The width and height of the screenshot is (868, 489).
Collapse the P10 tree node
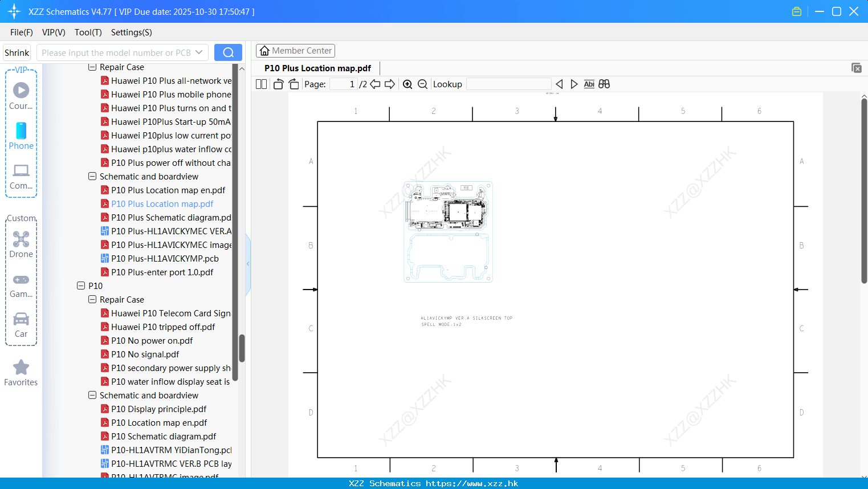point(81,286)
